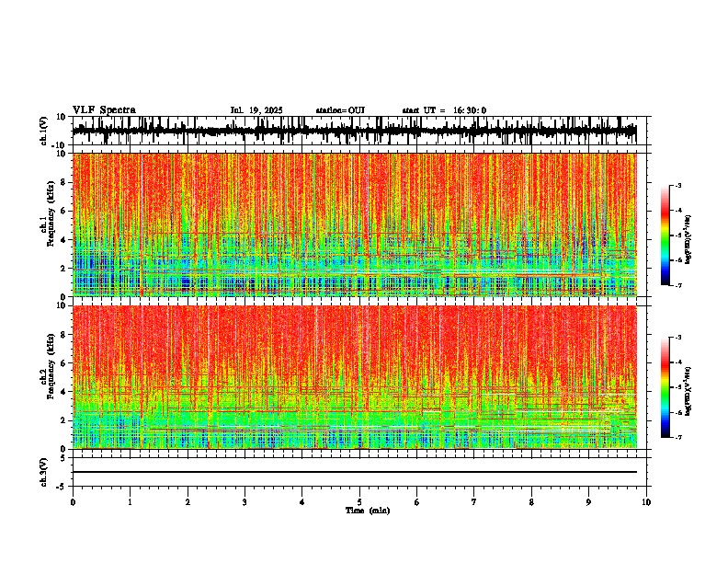Click the ch.1 spectrogram plot area
The image size is (728, 563).
pyautogui.click(x=354, y=224)
